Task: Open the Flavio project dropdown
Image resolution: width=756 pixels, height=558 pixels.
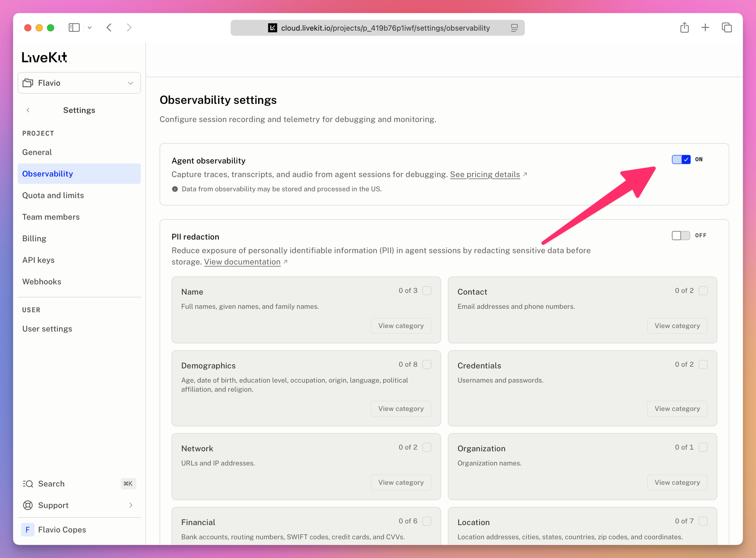Action: [79, 83]
